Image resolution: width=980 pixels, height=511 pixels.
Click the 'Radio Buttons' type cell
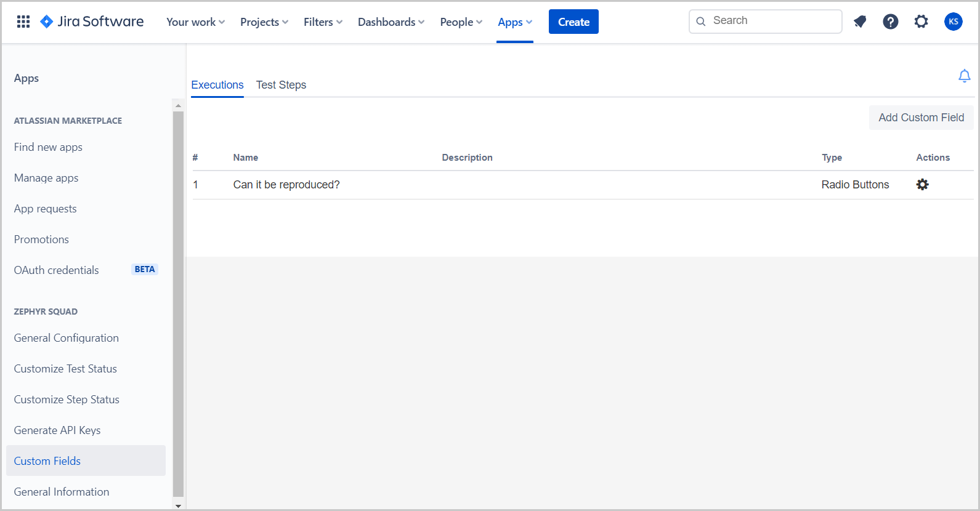tap(856, 185)
